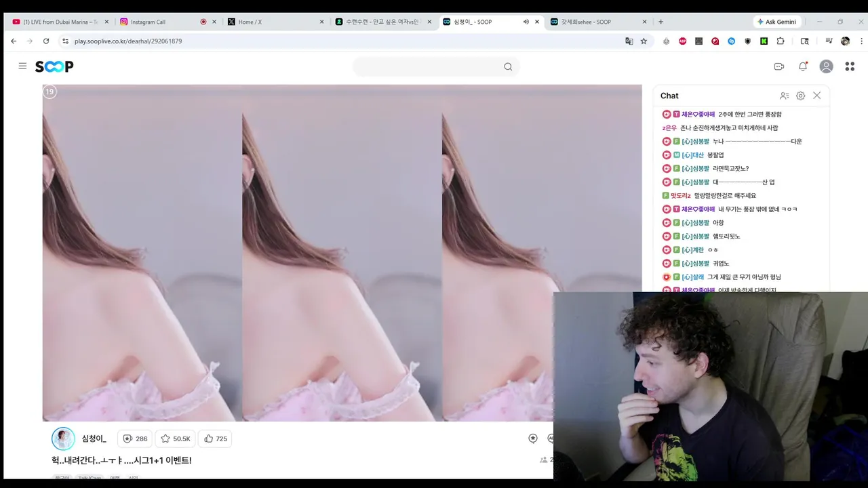Click the search magnifier icon

coord(508,66)
